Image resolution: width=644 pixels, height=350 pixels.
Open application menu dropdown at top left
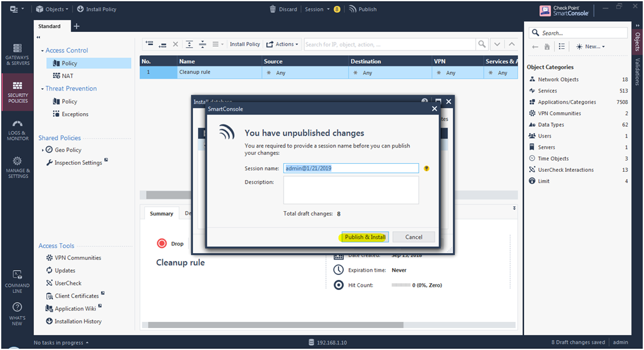coord(16,9)
